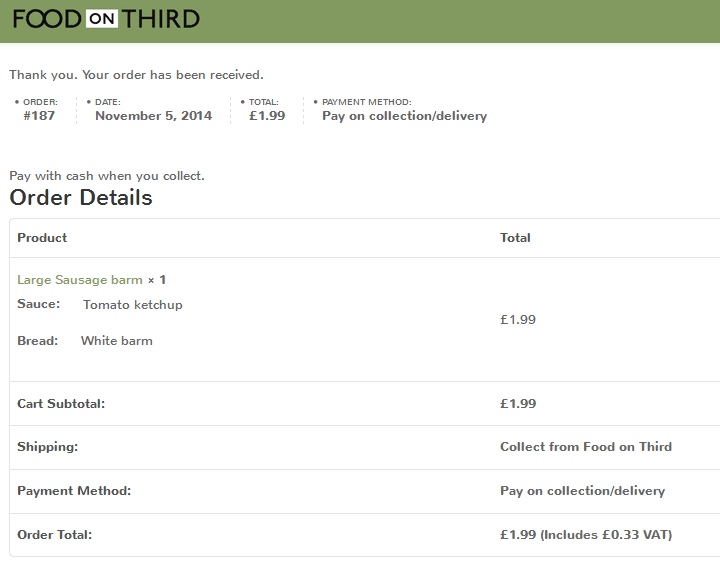Click the Shipping row label
The height and width of the screenshot is (561, 720).
(x=48, y=447)
